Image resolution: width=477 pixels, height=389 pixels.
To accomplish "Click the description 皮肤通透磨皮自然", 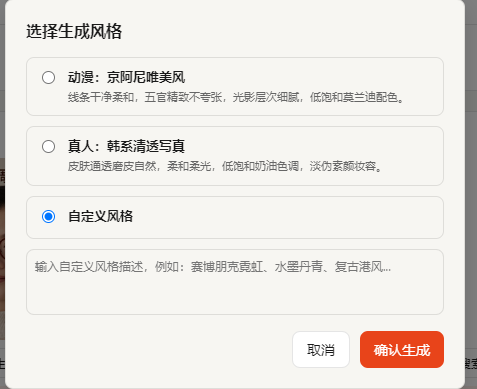I will pos(112,166).
